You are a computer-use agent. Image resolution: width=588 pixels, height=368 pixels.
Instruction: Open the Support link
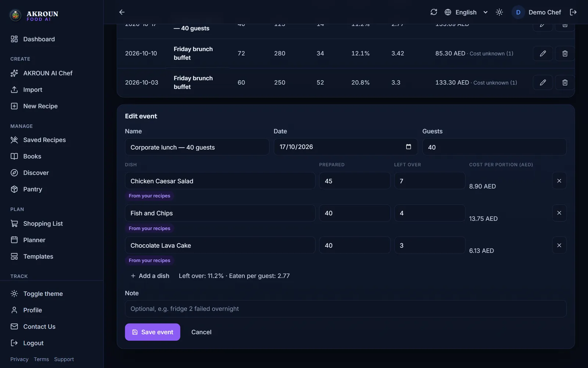(64, 359)
